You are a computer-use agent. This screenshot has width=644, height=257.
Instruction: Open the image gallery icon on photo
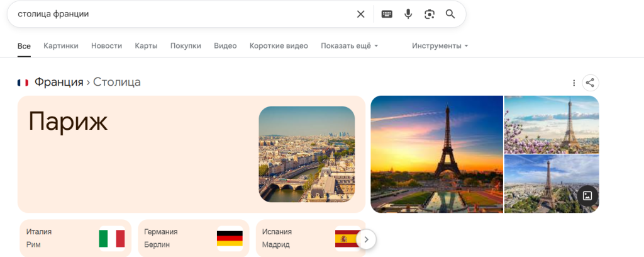point(587,196)
